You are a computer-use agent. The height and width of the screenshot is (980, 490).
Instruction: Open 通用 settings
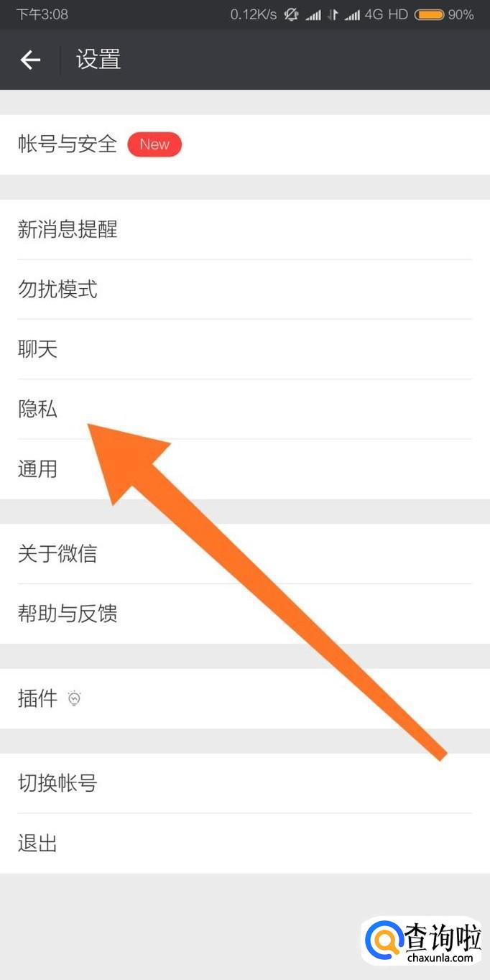[x=245, y=469]
